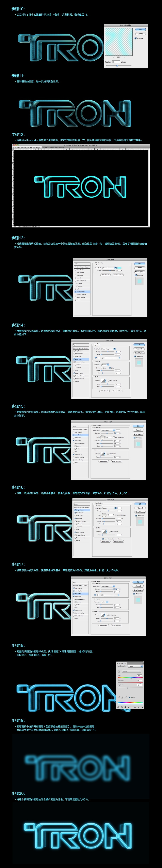Image resolution: width=162 pixels, height=868 pixels.
Task: Pick the add-to-sample eyedropper in Adjustments panel
Action: point(122,698)
